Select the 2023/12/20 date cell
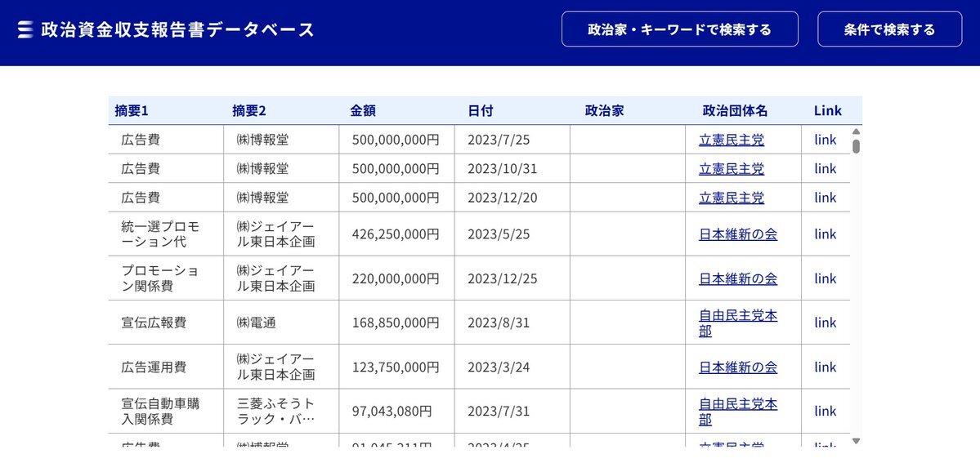The height and width of the screenshot is (463, 980). tap(512, 198)
